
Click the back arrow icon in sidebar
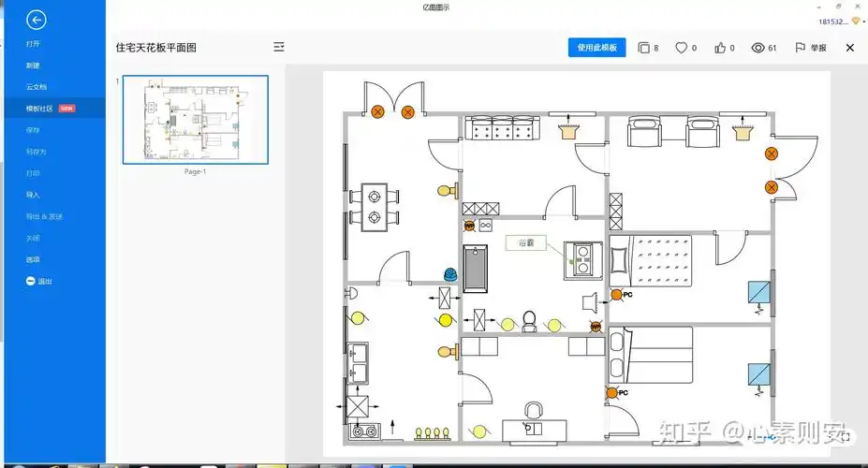tap(37, 20)
